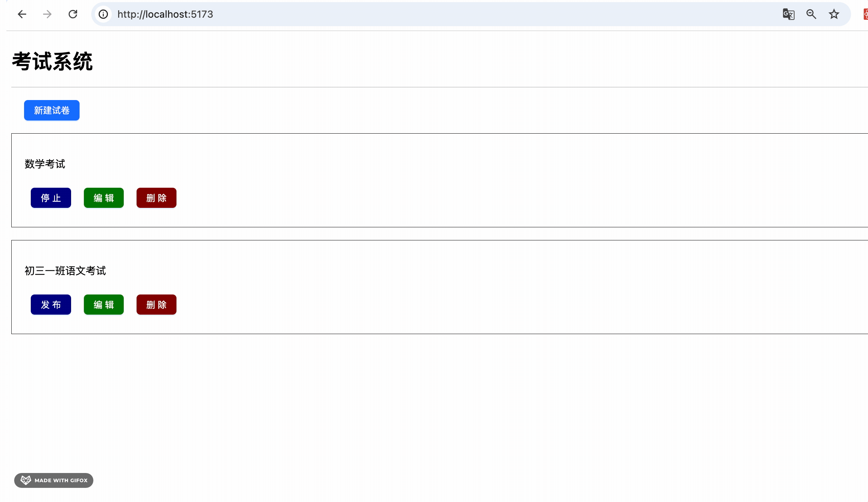The image size is (868, 502).
Task: Open Google Translate for this page
Action: click(788, 14)
